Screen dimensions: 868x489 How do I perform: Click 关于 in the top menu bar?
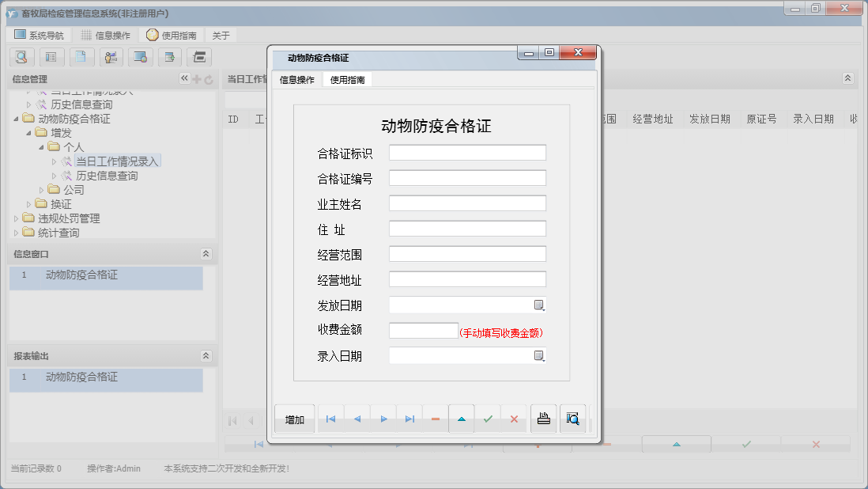[219, 35]
